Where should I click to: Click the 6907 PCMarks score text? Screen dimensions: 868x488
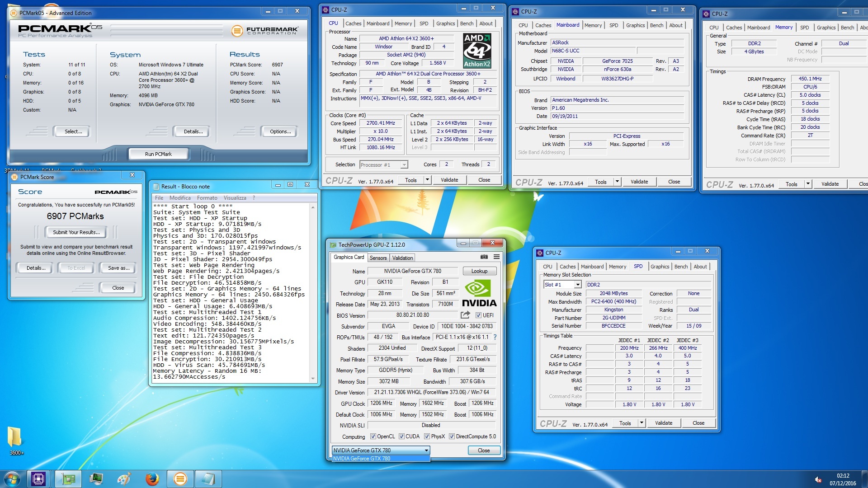[x=75, y=216]
